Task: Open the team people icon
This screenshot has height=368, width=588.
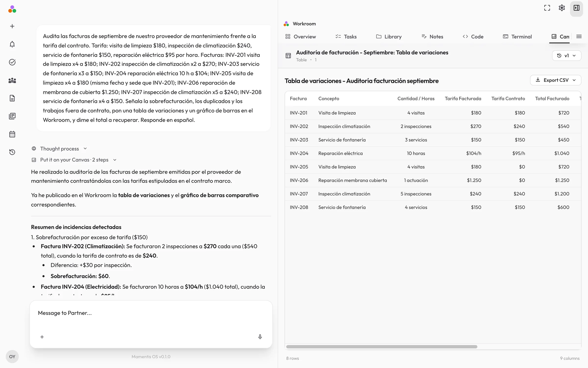Action: tap(12, 80)
